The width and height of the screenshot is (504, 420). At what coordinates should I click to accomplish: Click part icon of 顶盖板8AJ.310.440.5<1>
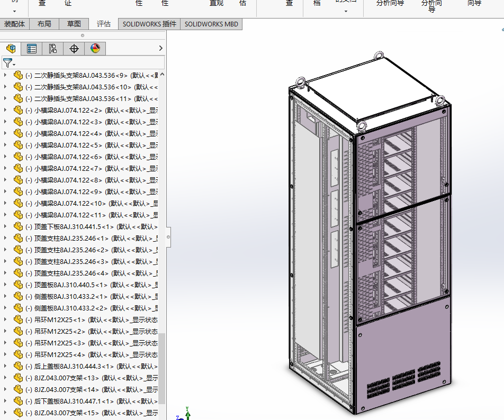tap(19, 285)
